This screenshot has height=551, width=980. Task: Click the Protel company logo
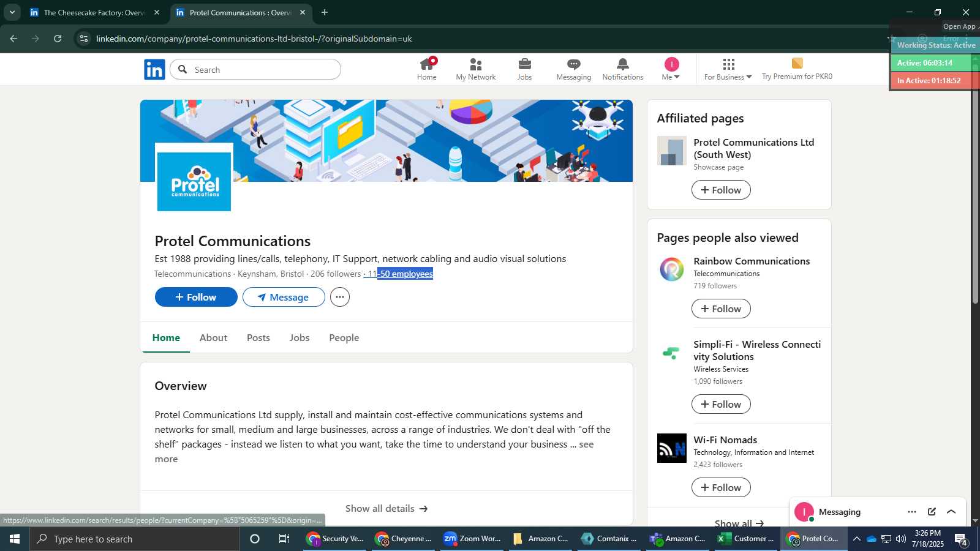pyautogui.click(x=194, y=181)
